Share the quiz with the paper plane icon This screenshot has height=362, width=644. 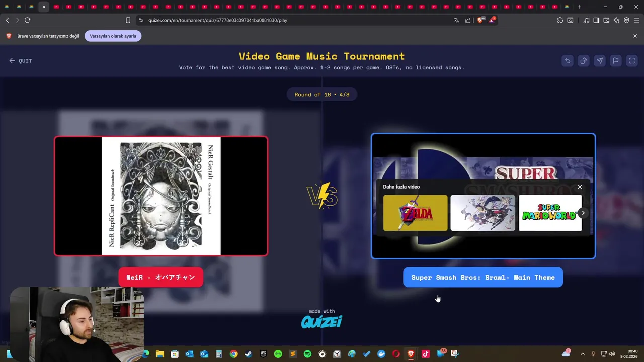(x=600, y=61)
